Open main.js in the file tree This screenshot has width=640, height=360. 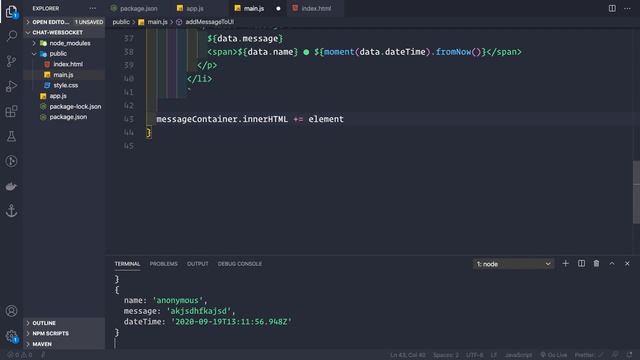[64, 75]
